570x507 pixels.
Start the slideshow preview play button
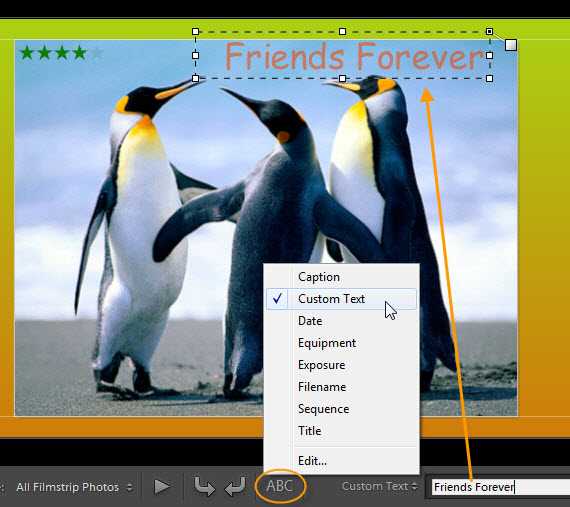161,487
